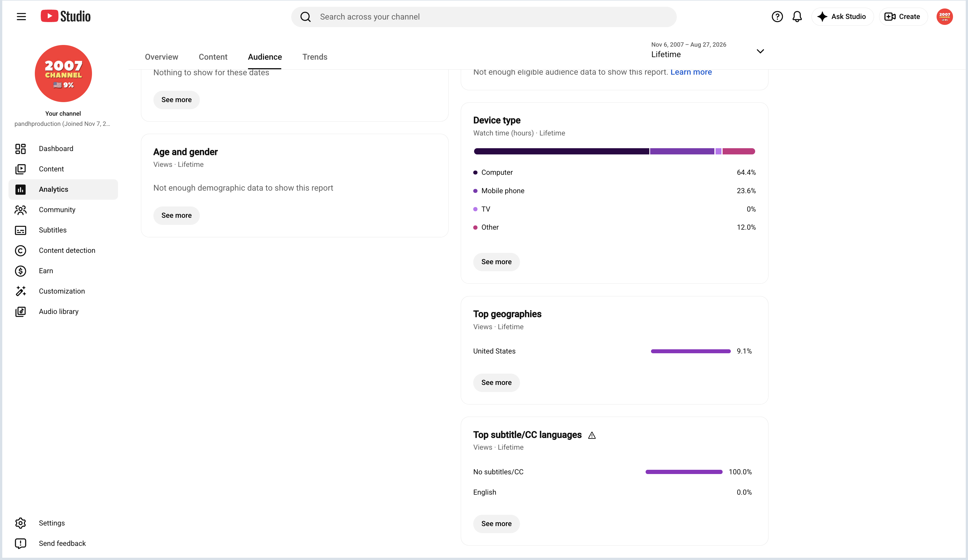Open the Dashboard sidebar icon
This screenshot has height=560, width=968.
(x=20, y=148)
